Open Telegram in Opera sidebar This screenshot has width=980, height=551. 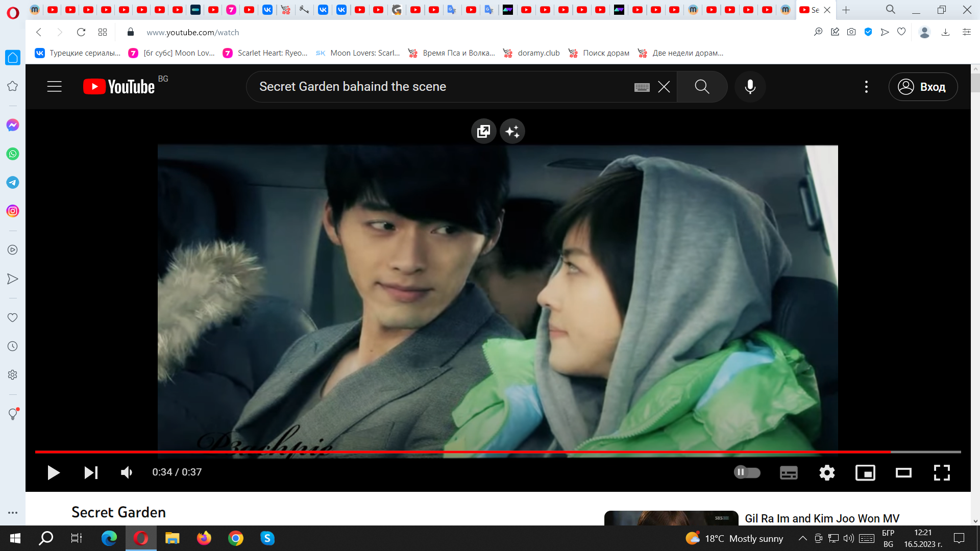click(x=13, y=183)
